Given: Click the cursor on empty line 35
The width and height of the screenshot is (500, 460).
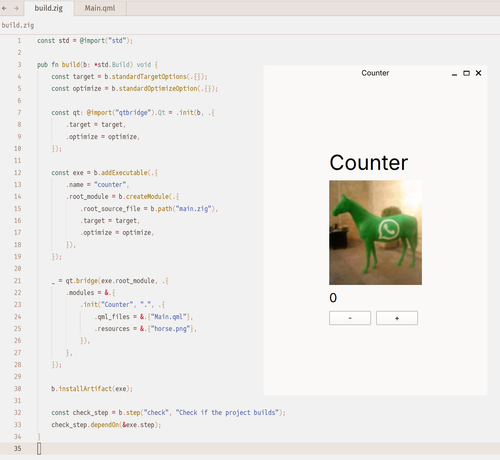Looking at the screenshot, I should pyautogui.click(x=39, y=449).
